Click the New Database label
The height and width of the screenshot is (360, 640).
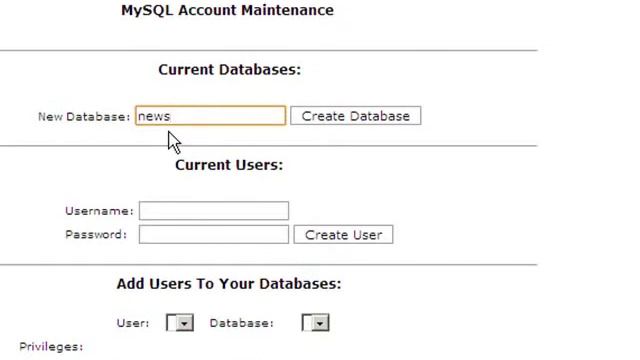84,117
